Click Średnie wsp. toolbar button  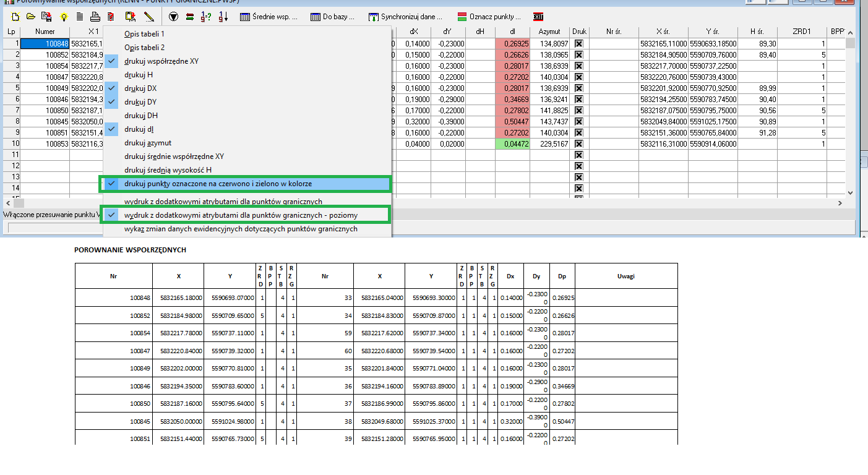coord(269,17)
